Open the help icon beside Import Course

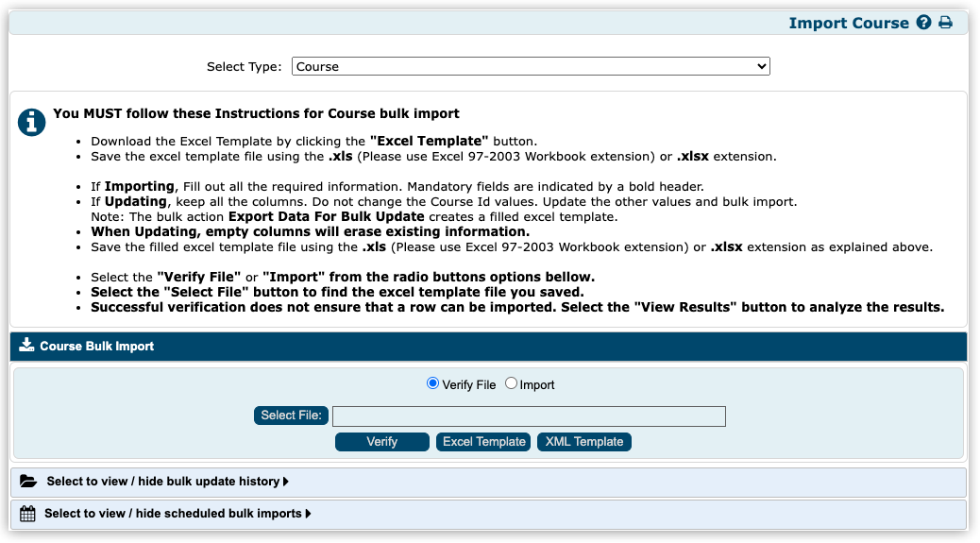pyautogui.click(x=923, y=23)
